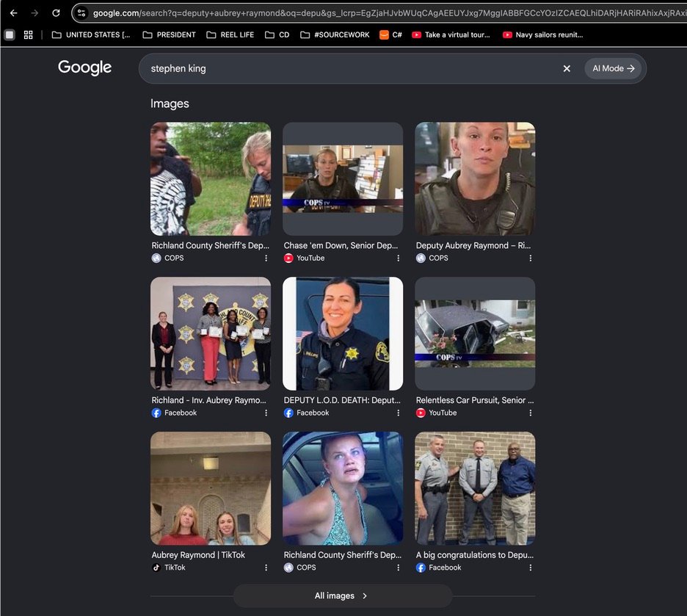Reload the page with the refresh icon
The image size is (687, 616).
[56, 13]
